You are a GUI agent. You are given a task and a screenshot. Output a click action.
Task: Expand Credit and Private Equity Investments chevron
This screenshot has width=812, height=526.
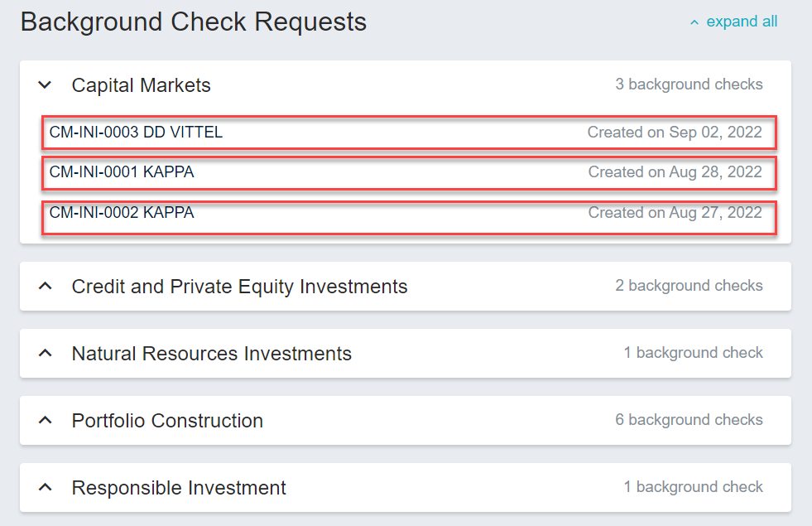[46, 286]
